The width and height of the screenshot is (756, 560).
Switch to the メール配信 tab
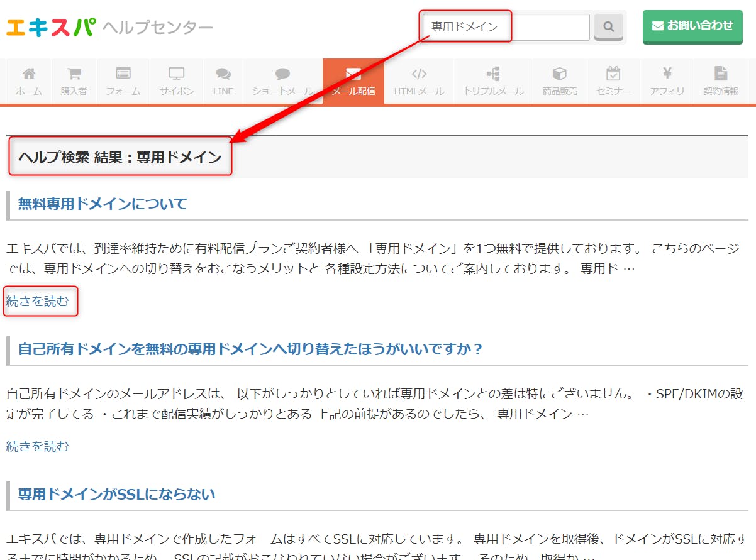[353, 81]
